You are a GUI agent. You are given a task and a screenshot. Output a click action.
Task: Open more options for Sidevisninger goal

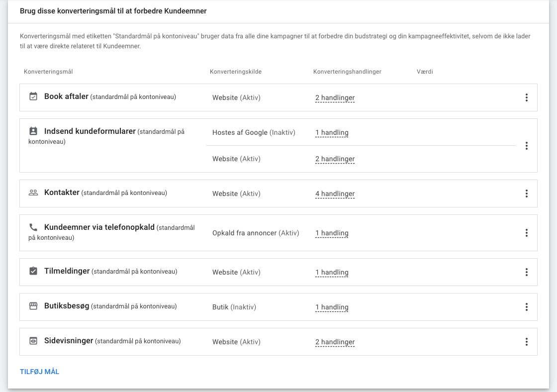527,342
